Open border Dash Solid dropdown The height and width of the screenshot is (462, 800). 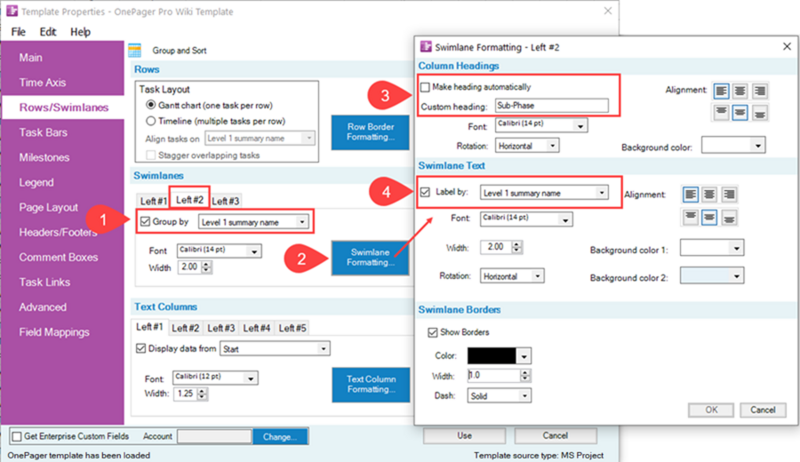[499, 396]
